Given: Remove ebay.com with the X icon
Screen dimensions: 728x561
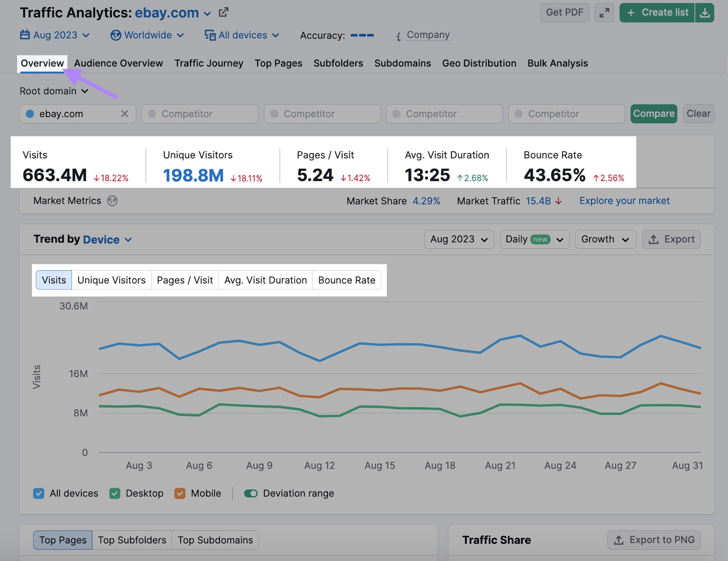Looking at the screenshot, I should pos(125,114).
